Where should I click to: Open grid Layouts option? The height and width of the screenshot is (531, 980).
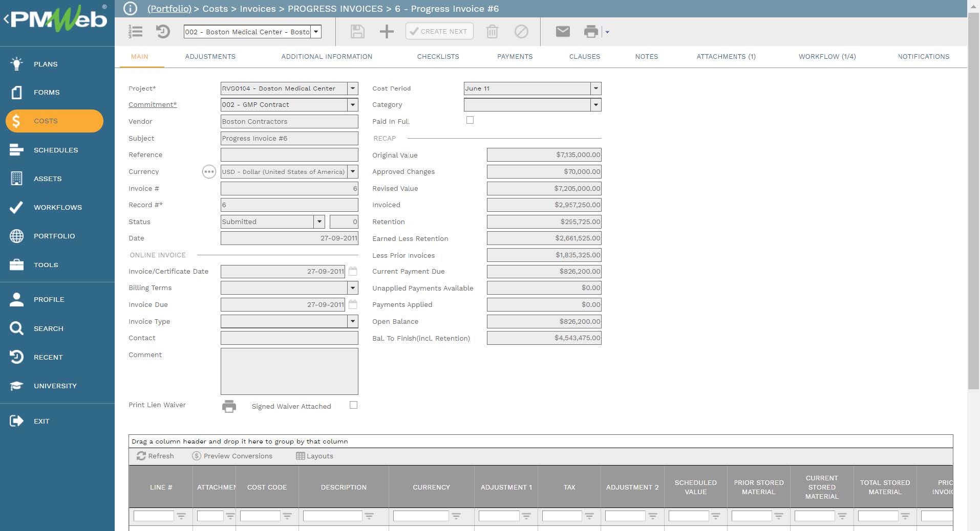(x=315, y=456)
